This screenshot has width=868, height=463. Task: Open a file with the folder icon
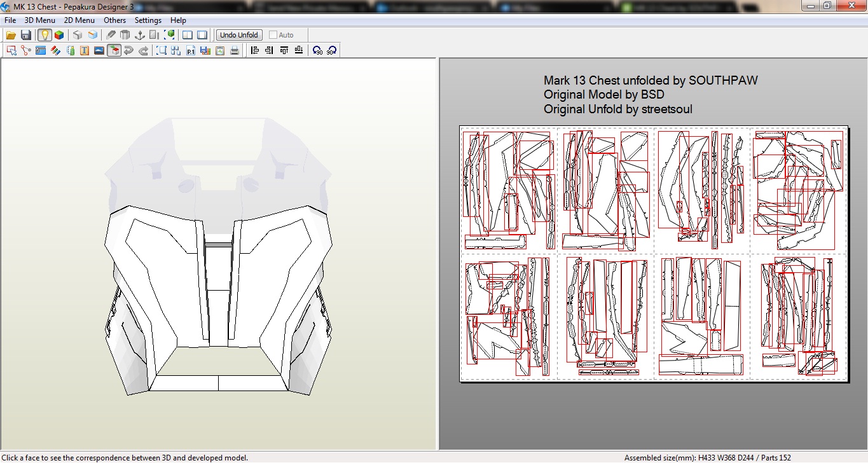(x=11, y=35)
